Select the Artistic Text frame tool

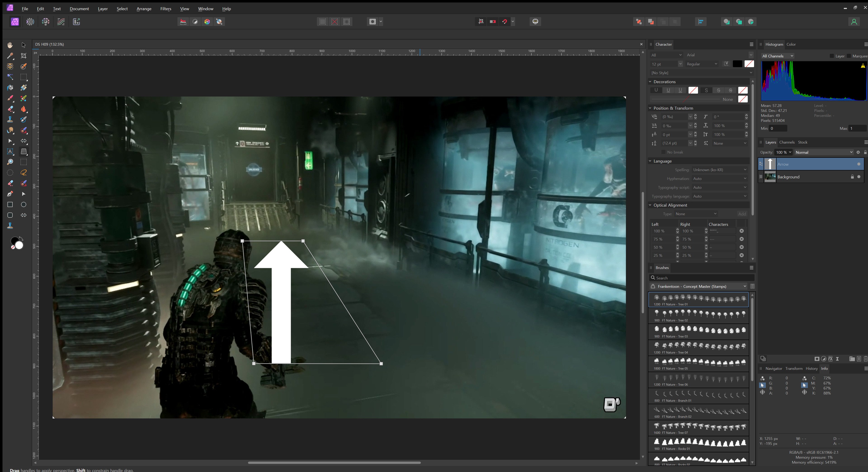tap(10, 152)
